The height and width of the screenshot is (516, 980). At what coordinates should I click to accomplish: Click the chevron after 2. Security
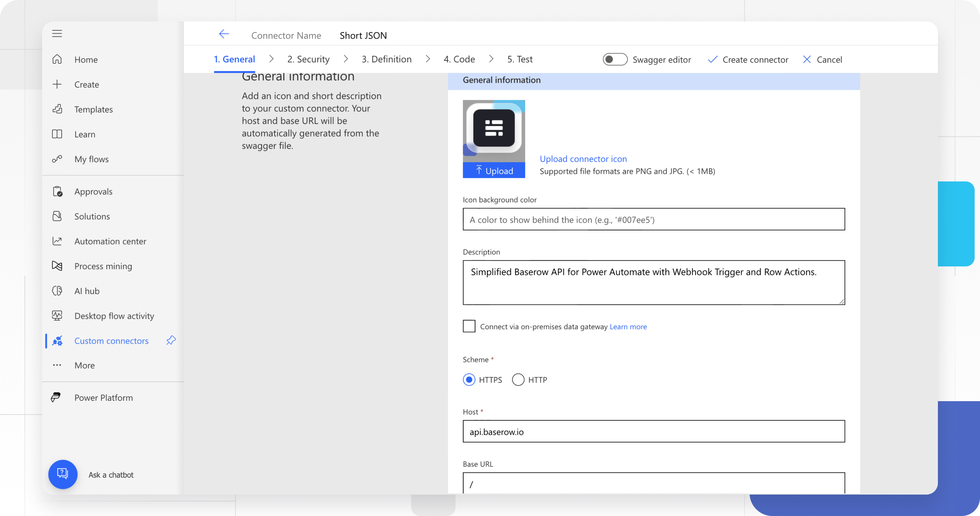346,59
